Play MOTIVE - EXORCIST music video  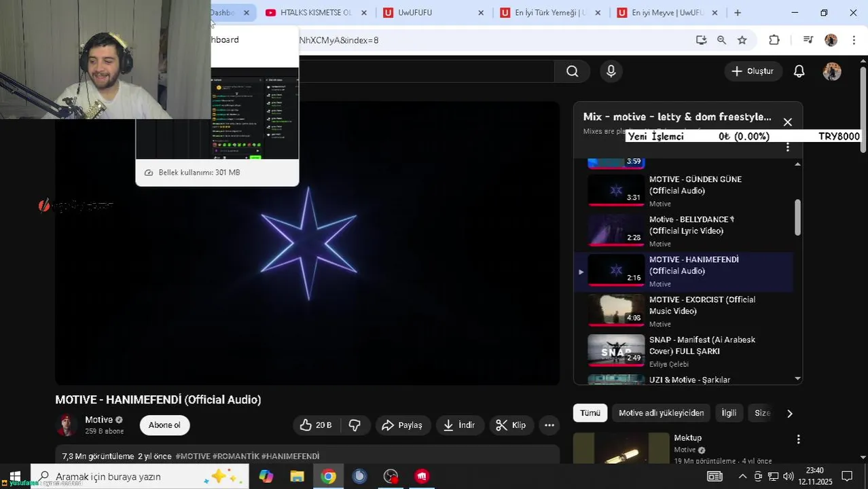coord(683,311)
